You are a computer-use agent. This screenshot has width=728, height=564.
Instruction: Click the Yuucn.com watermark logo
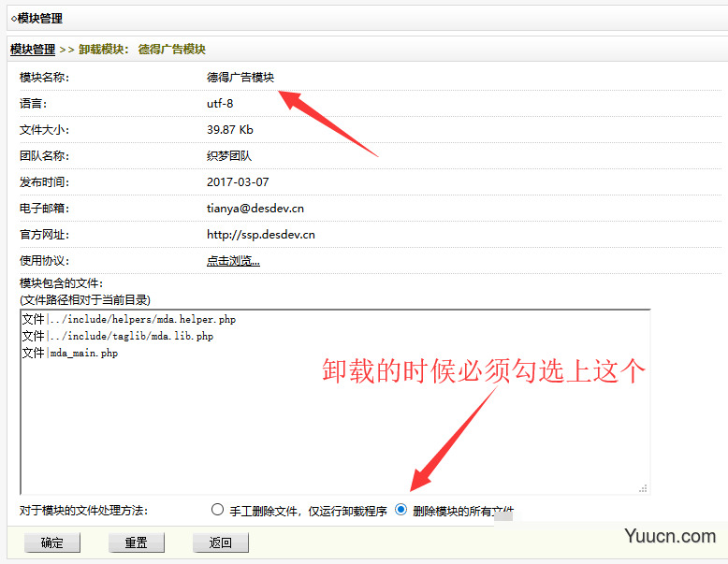click(x=672, y=537)
